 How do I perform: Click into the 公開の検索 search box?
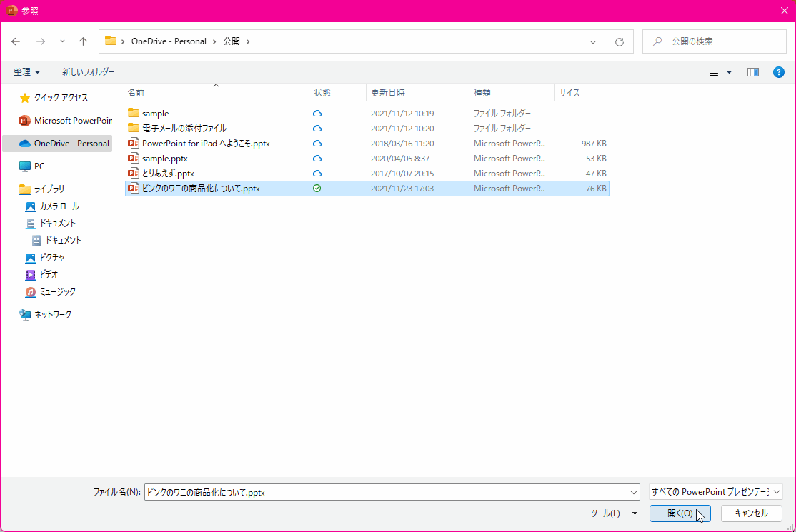[715, 41]
